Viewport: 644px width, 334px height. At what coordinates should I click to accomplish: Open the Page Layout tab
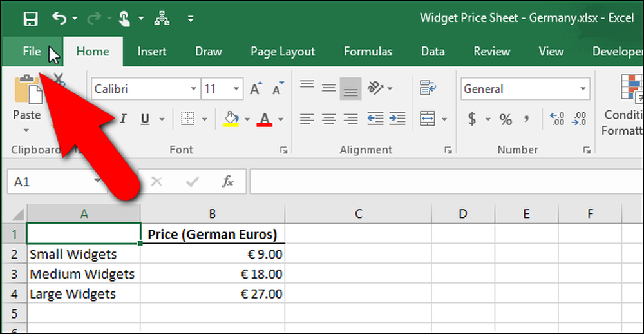tap(283, 52)
